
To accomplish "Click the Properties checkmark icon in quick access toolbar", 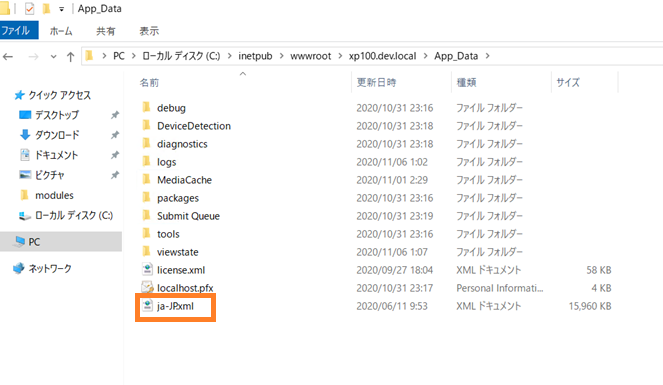I will [30, 8].
